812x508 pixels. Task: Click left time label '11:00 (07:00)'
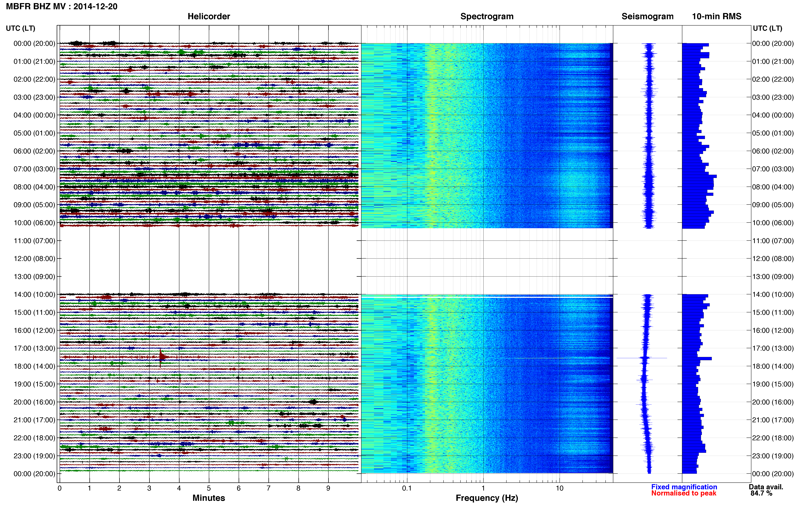pyautogui.click(x=34, y=241)
